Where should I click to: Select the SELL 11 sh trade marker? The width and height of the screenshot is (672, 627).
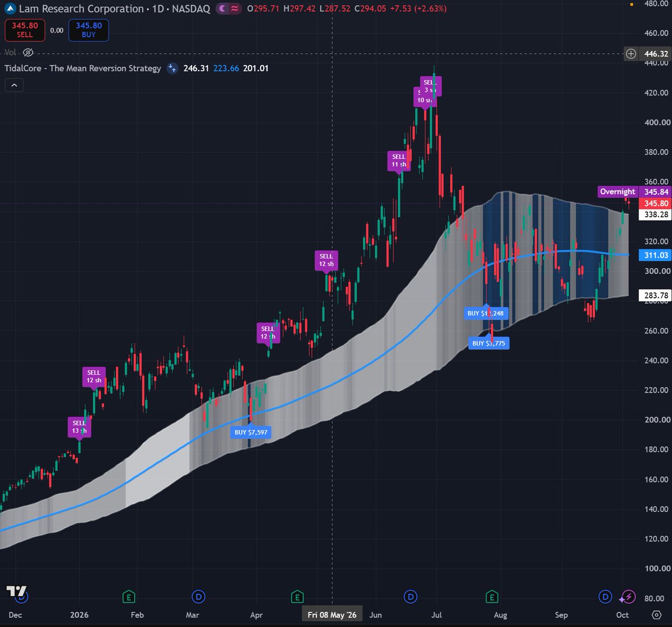tap(399, 161)
